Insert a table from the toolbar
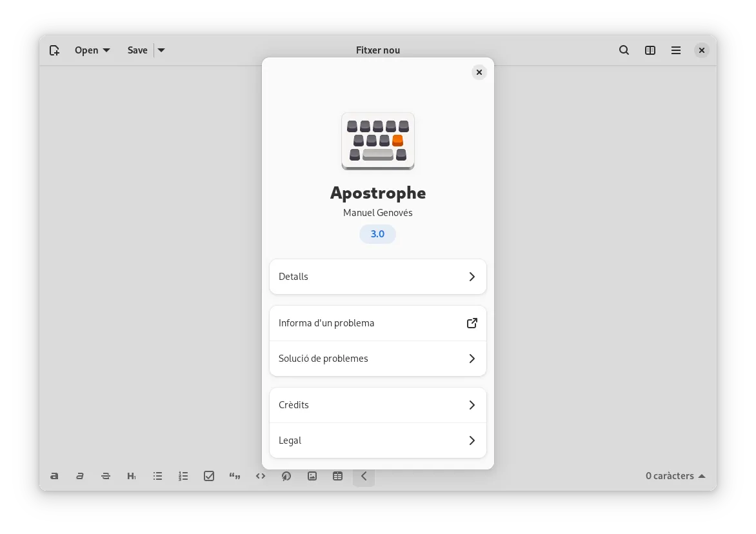This screenshot has height=534, width=756. [337, 476]
